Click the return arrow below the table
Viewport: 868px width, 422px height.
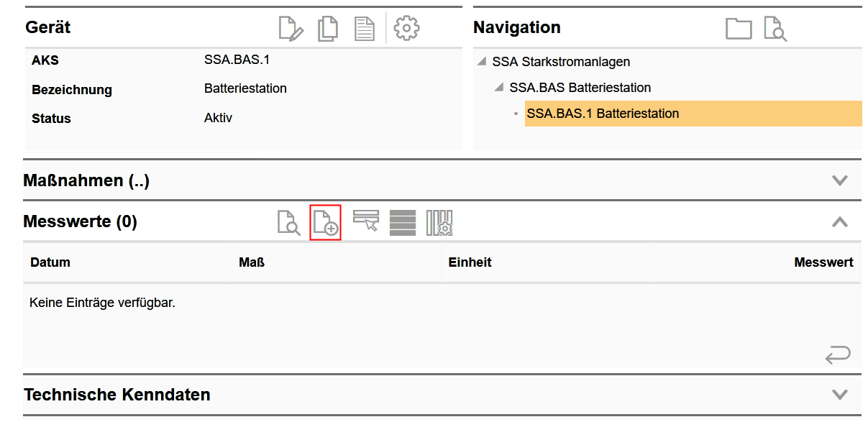coord(838,354)
